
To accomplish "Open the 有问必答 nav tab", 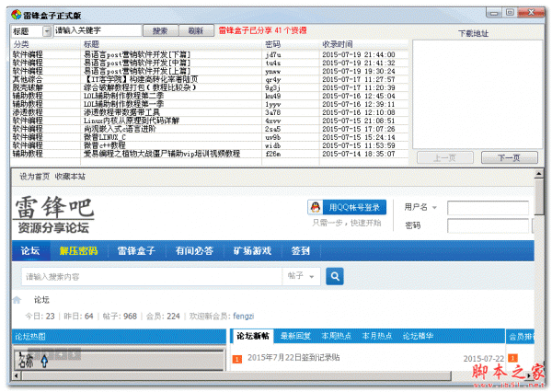I will [194, 251].
